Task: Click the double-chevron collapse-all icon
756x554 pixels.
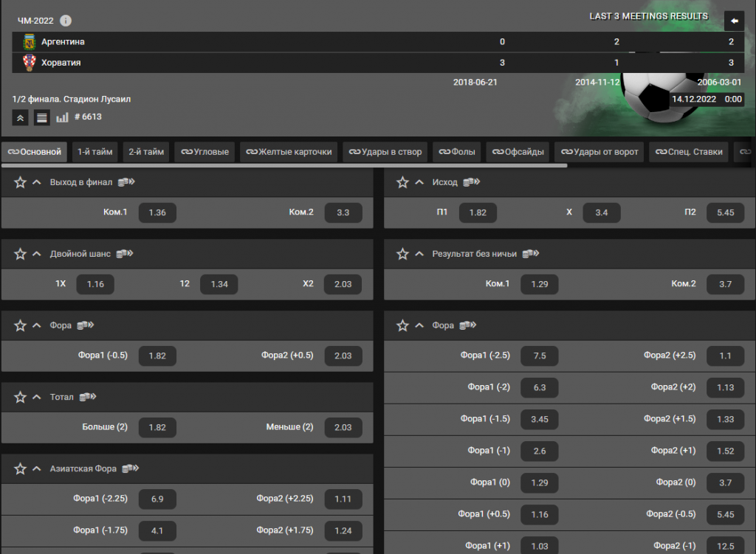Action: (21, 117)
